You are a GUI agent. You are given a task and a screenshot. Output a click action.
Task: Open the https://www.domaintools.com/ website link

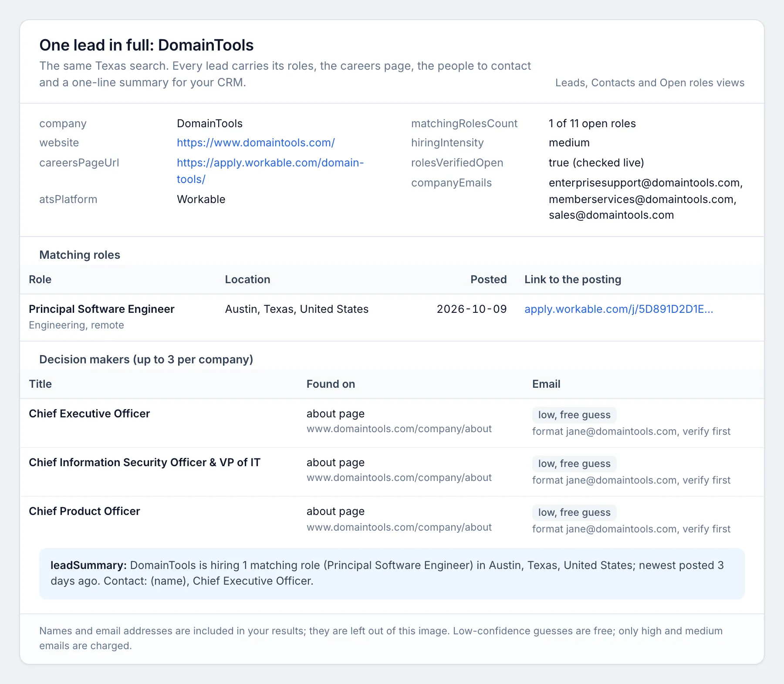[256, 143]
